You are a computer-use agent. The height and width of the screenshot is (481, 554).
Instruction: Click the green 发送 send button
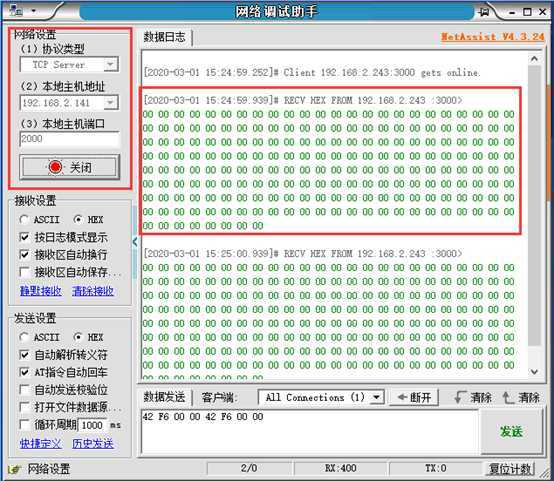511,431
